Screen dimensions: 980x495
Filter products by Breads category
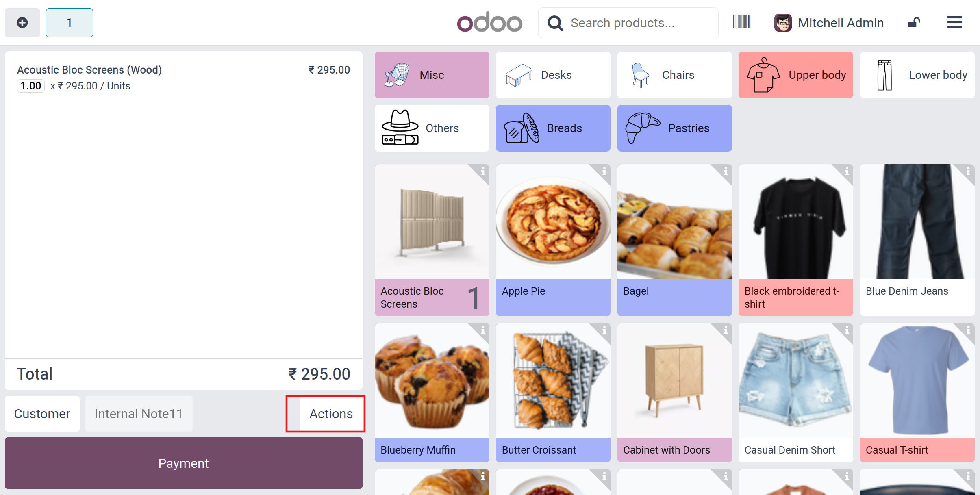(x=553, y=128)
